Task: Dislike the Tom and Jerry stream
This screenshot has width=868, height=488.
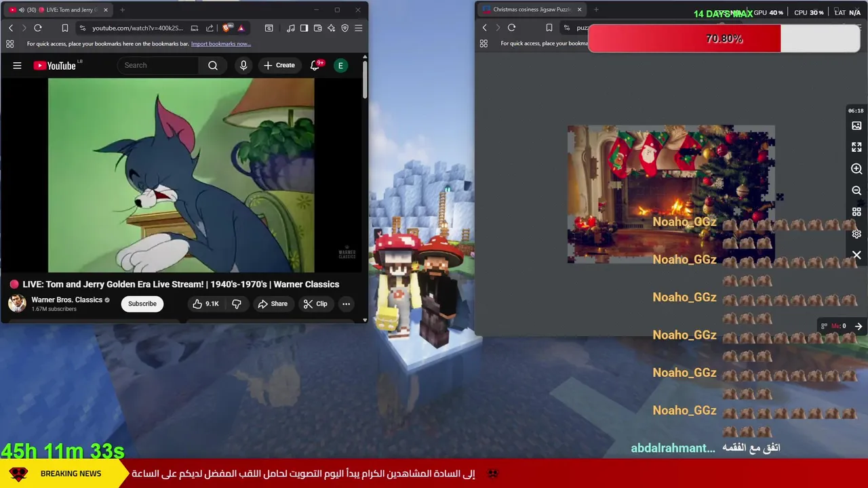Action: (x=237, y=304)
